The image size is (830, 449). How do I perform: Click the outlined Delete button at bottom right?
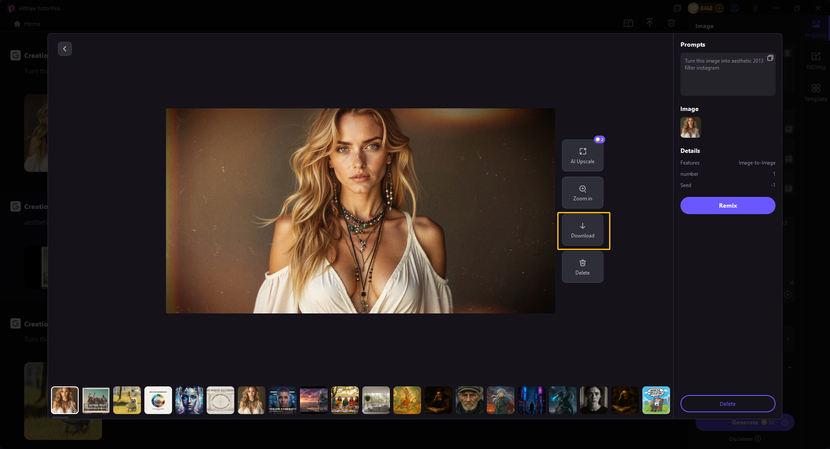[x=727, y=403]
